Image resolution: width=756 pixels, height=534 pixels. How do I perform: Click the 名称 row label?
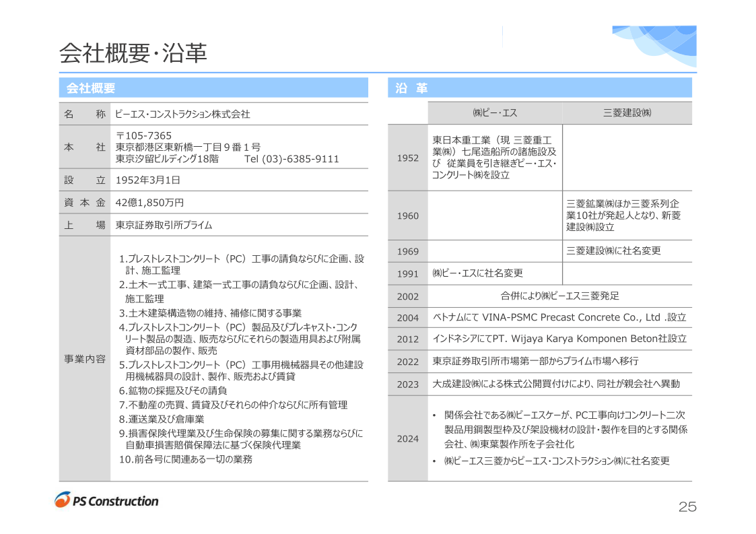(85, 114)
